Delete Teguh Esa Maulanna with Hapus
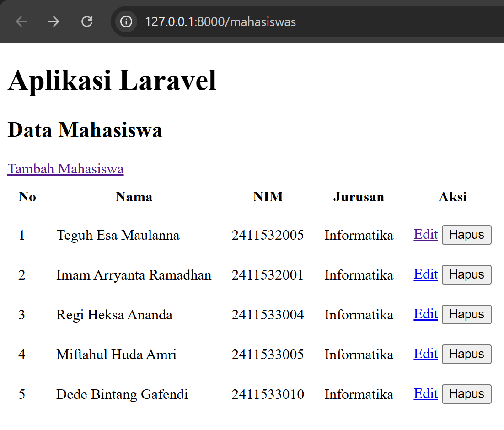 pyautogui.click(x=466, y=235)
